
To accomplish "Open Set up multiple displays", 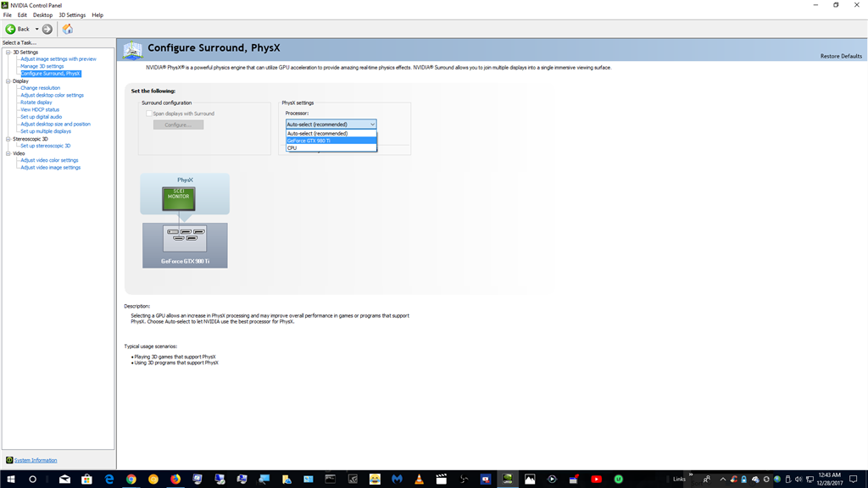I will click(46, 131).
